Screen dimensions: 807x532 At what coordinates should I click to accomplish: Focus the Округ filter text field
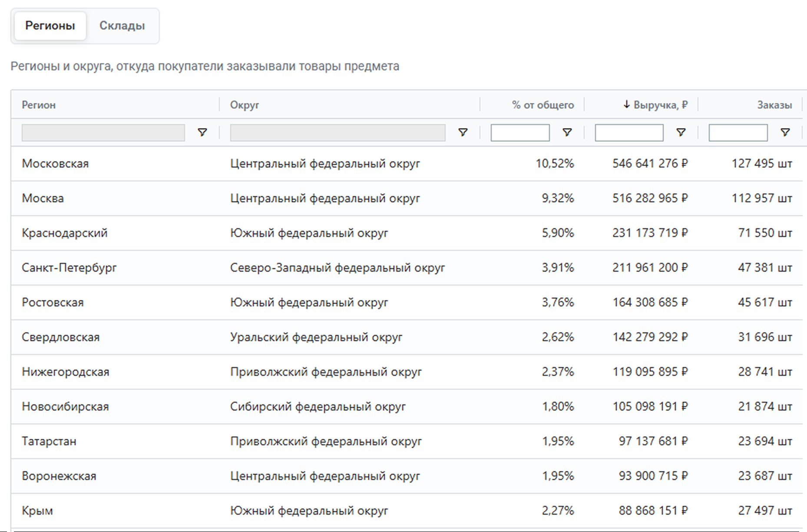point(337,132)
